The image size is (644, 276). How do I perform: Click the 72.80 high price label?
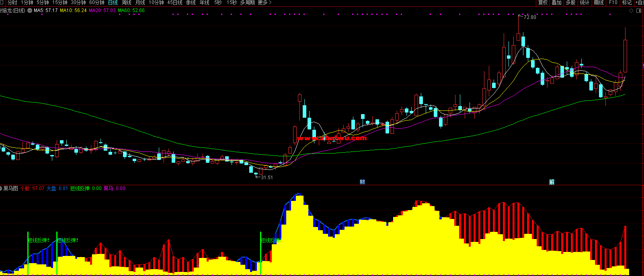click(530, 17)
